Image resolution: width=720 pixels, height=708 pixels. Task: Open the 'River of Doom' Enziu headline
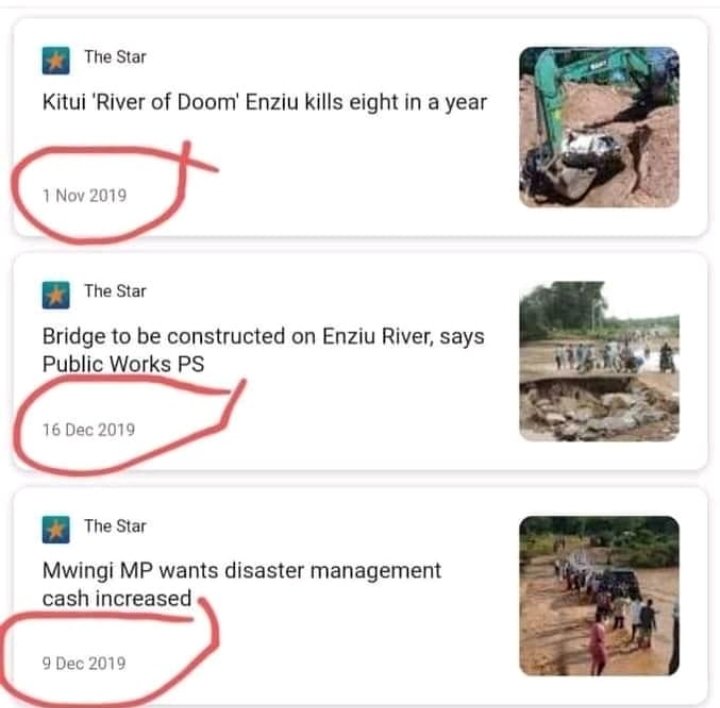click(264, 102)
